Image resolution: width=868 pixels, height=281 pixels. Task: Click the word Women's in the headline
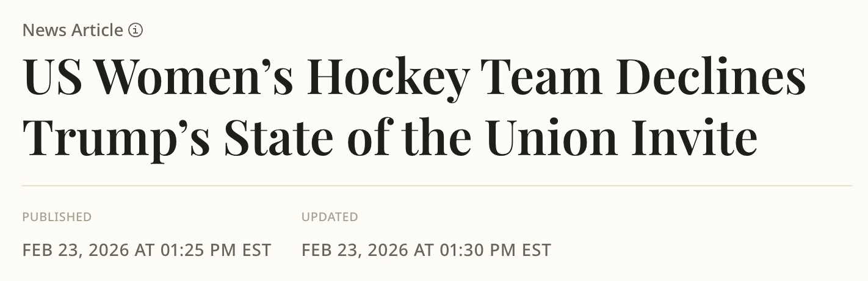[x=193, y=81]
